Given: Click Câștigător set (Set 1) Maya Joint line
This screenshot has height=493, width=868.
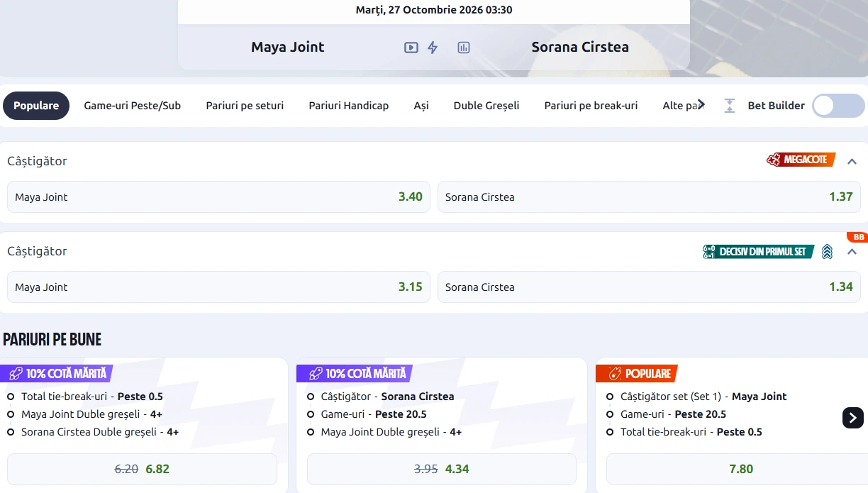Looking at the screenshot, I should (703, 397).
